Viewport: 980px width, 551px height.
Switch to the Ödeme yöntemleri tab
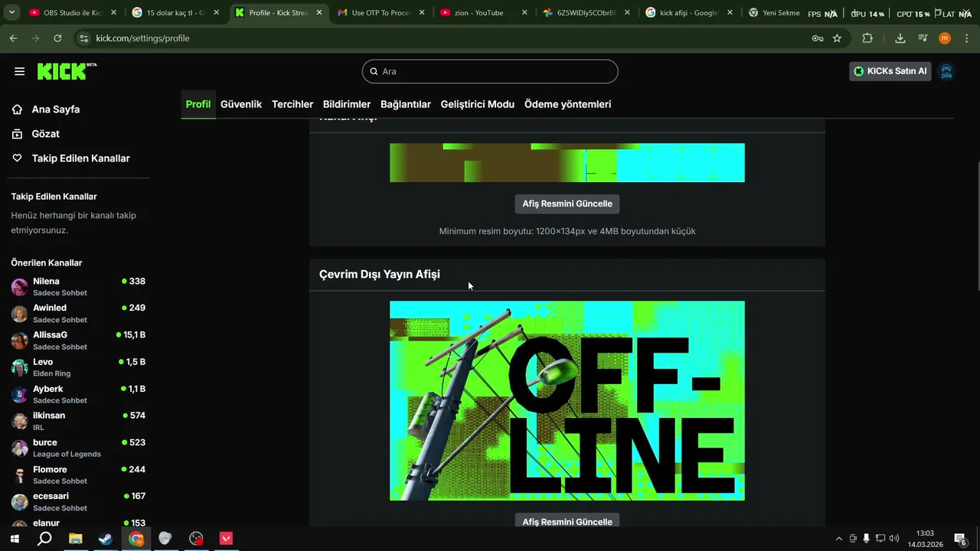[x=567, y=104]
